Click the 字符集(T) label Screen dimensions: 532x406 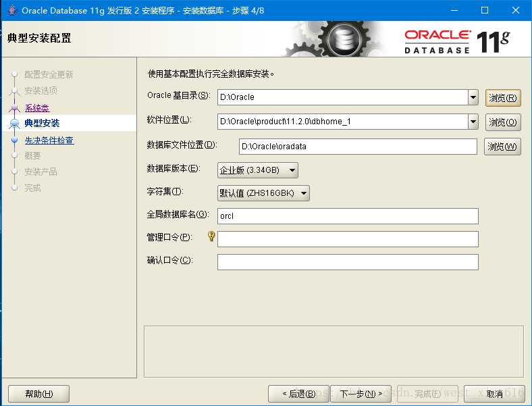tap(165, 191)
